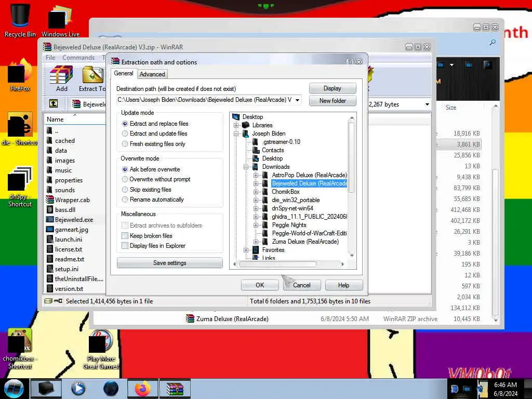Click the Desktop root node in folder tree
Viewport: 532px width, 399px height.
(252, 117)
